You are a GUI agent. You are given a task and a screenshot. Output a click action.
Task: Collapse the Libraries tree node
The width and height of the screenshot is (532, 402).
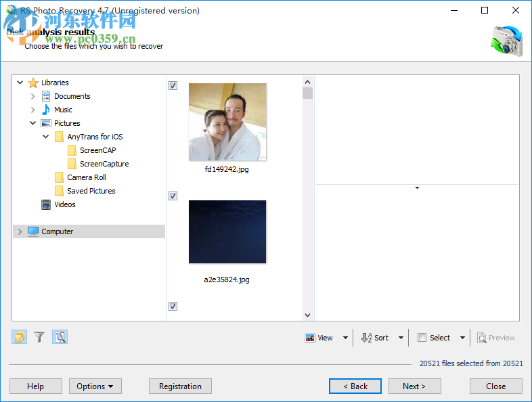[20, 83]
